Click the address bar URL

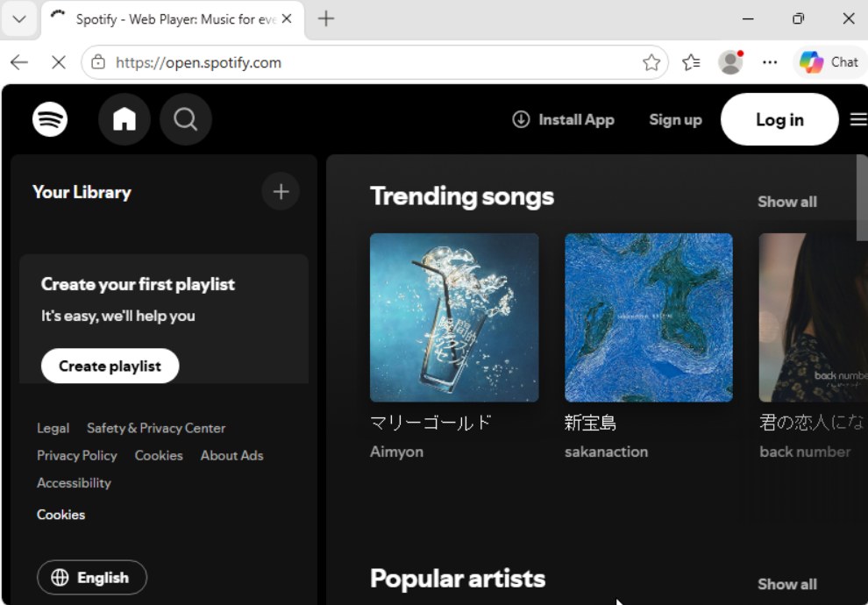pyautogui.click(x=198, y=62)
